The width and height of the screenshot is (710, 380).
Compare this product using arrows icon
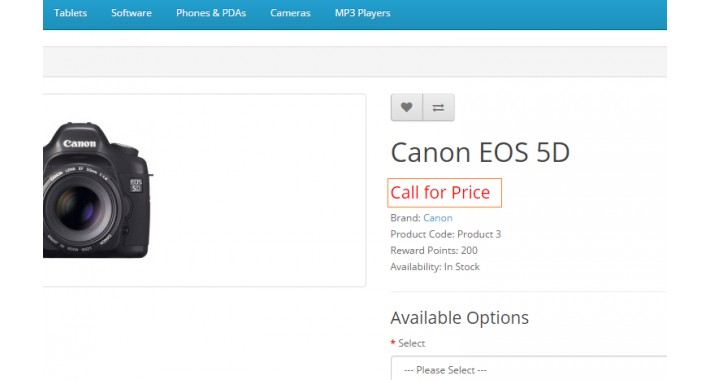[x=438, y=107]
